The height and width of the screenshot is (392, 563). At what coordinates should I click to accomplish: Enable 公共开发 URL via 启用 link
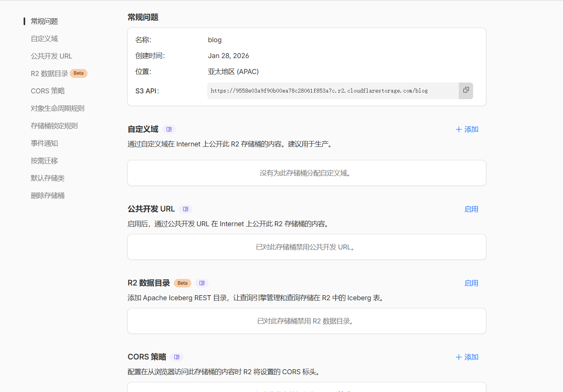471,209
